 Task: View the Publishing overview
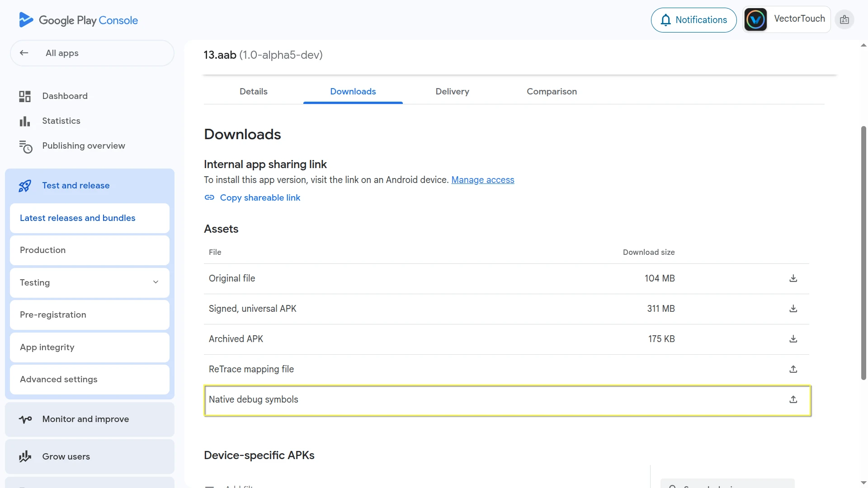[x=84, y=145]
